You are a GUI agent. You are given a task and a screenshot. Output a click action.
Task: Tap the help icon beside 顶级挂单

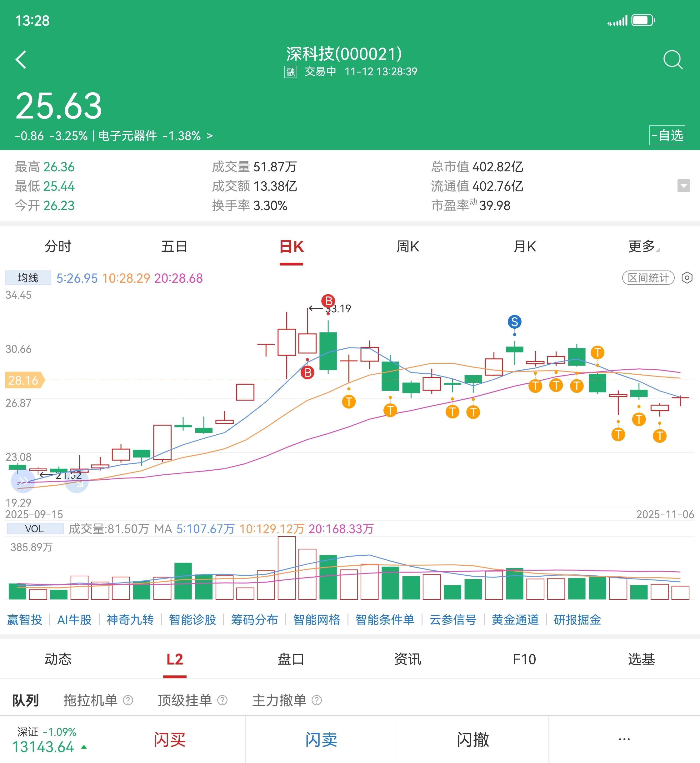[x=222, y=700]
